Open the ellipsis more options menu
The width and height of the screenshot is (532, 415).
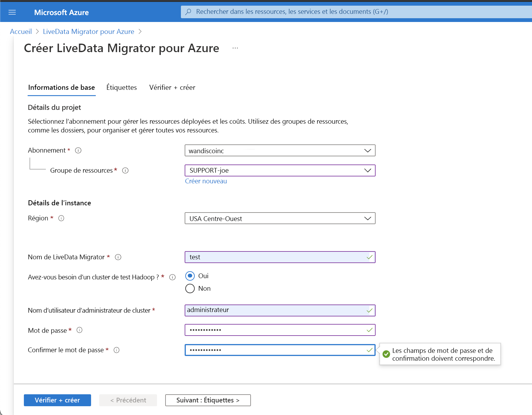[x=235, y=48]
